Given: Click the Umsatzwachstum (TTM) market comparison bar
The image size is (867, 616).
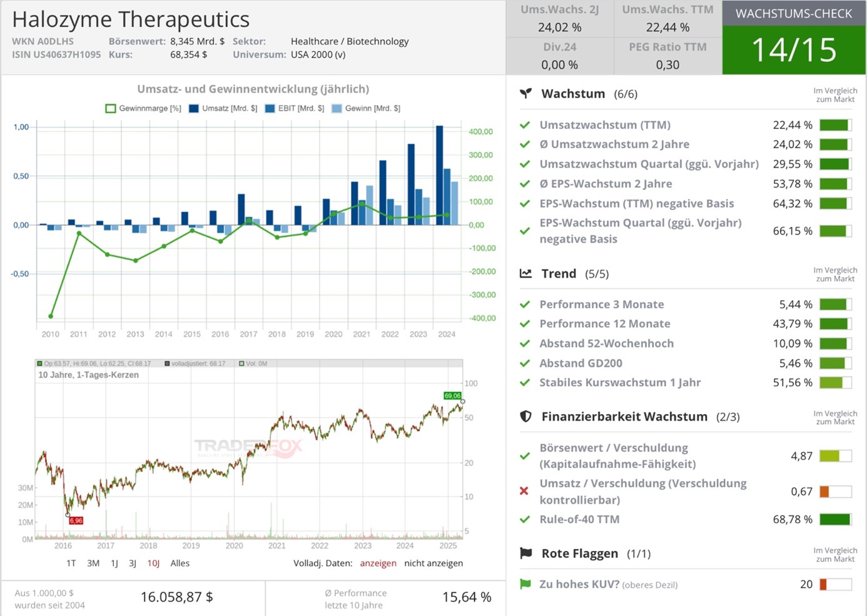Looking at the screenshot, I should click(835, 125).
